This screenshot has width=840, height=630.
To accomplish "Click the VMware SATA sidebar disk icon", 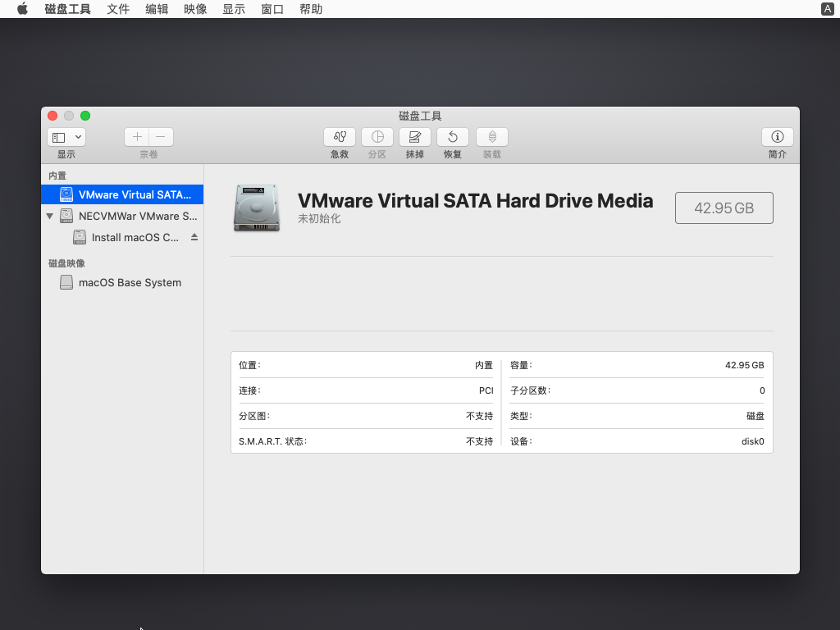I will click(x=66, y=194).
